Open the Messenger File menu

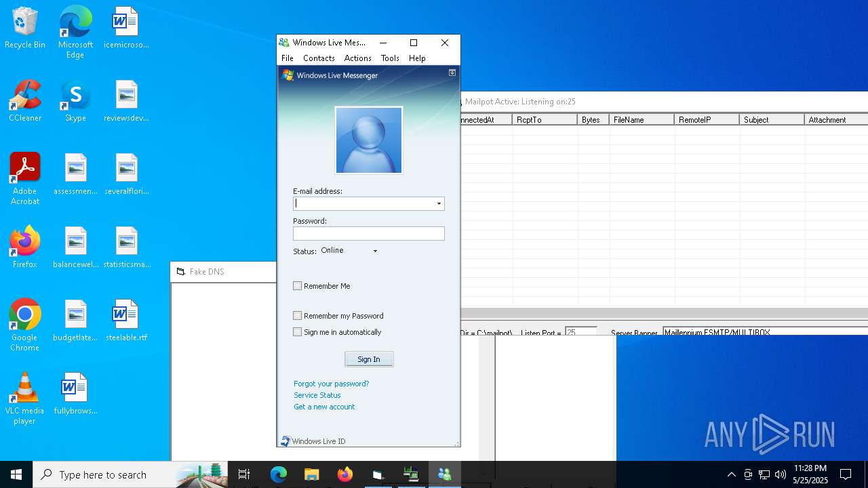click(288, 58)
